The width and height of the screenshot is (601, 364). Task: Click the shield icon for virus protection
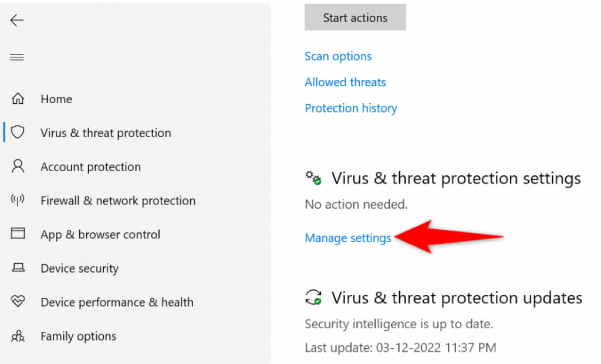[18, 132]
